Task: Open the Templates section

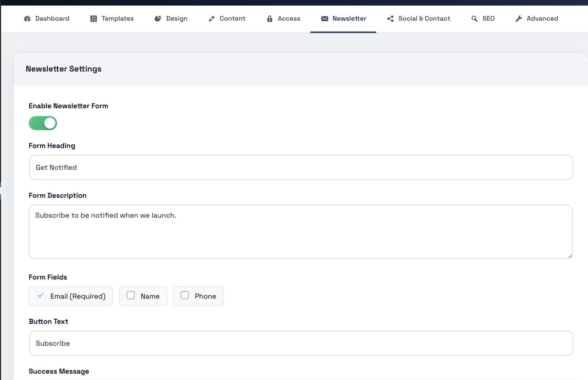Action: [x=112, y=18]
